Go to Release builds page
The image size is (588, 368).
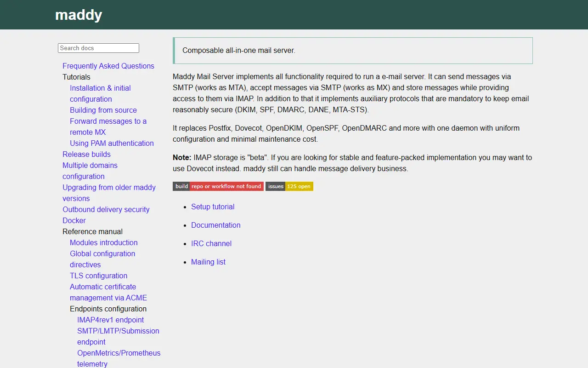click(x=86, y=154)
